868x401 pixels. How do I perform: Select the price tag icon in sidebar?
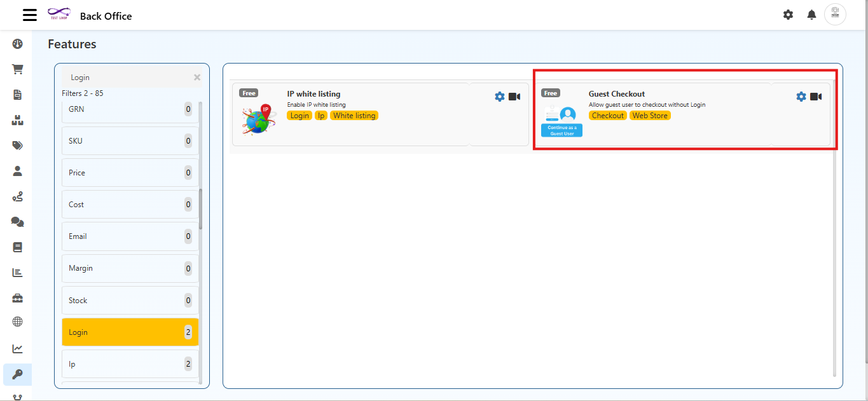coord(17,145)
